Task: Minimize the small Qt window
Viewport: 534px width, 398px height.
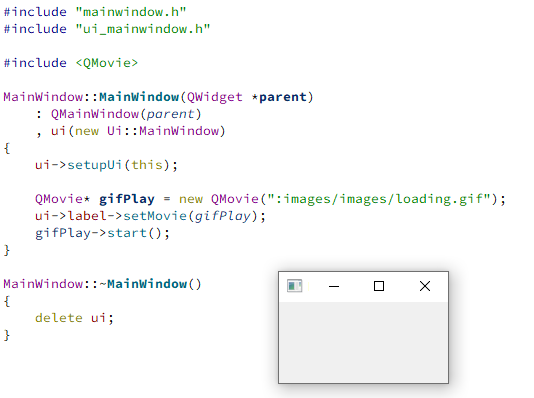Action: tap(334, 286)
